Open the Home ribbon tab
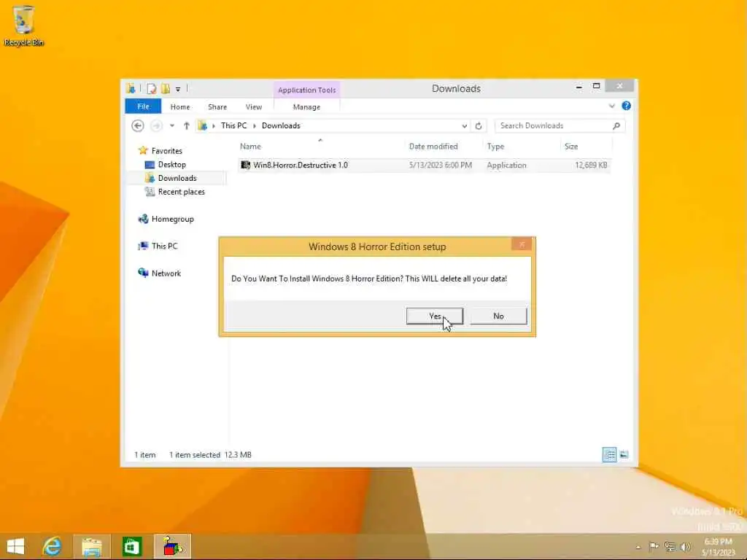This screenshot has height=560, width=747. point(180,107)
